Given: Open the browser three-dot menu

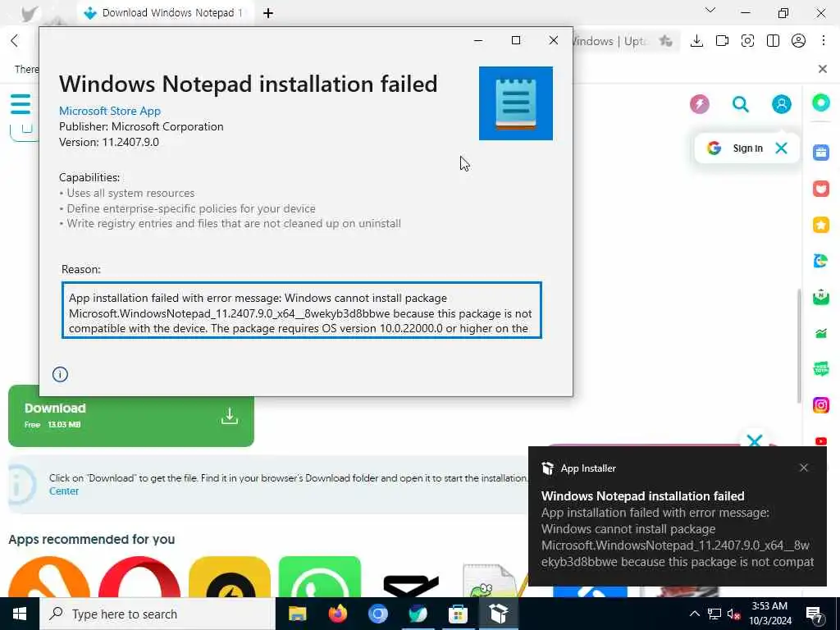Looking at the screenshot, I should (x=824, y=41).
